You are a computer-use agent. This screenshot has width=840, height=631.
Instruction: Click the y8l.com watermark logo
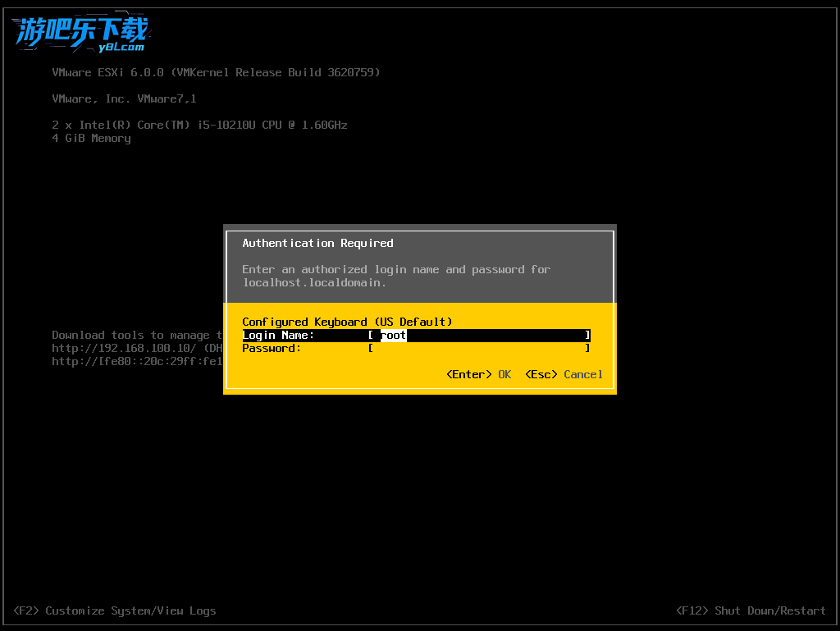click(x=80, y=34)
